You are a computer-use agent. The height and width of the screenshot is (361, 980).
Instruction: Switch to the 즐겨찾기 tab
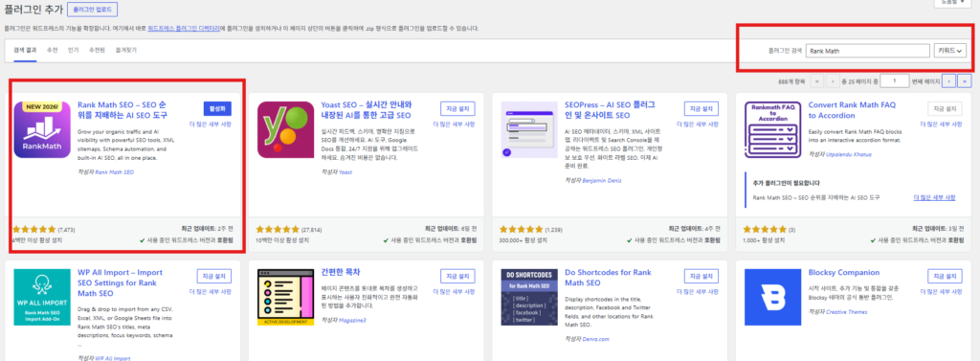[125, 50]
